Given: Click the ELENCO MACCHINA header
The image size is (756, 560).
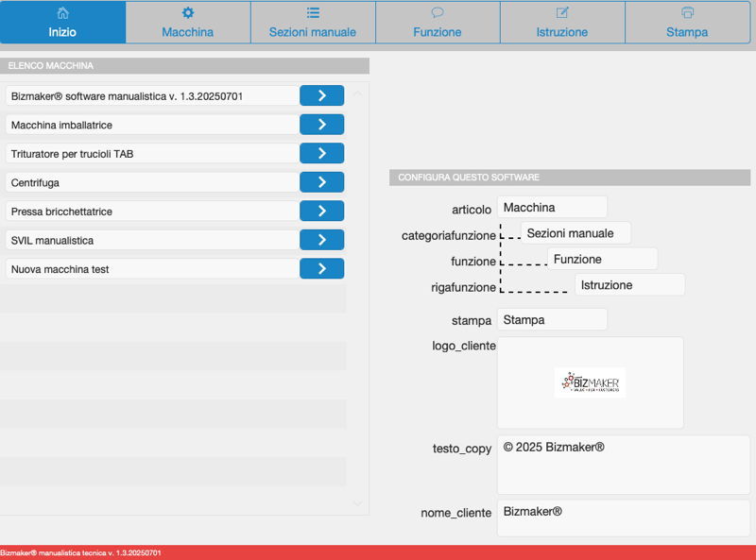Looking at the screenshot, I should pyautogui.click(x=184, y=65).
